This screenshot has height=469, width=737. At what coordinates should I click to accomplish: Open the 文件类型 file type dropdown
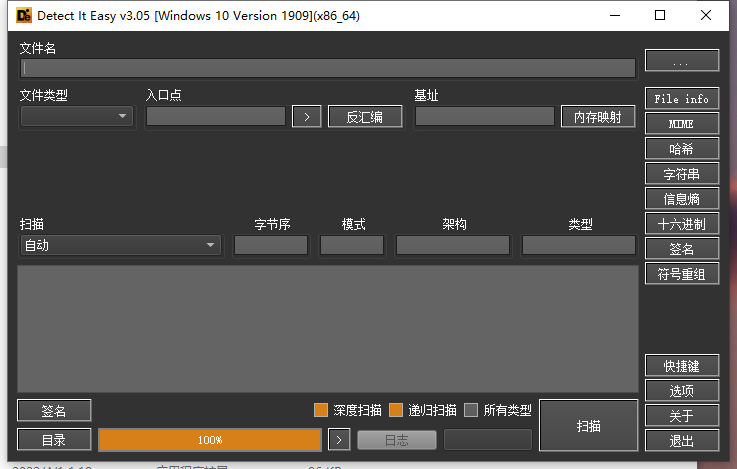click(x=77, y=116)
